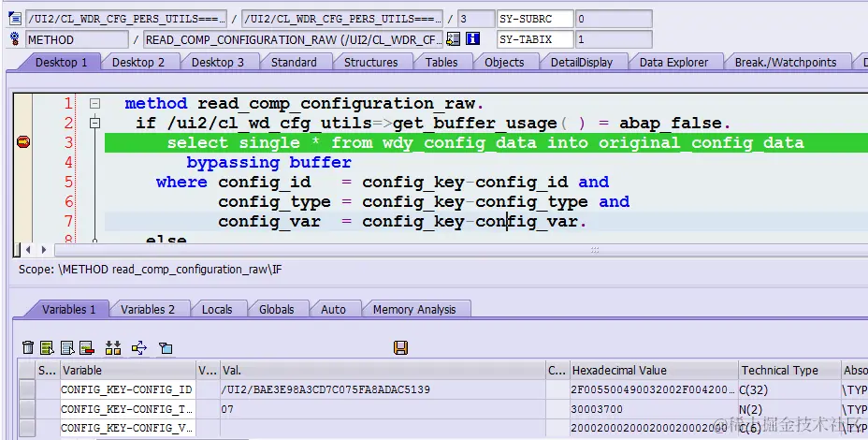Click the Hexadecimal Value column header

coord(654,370)
